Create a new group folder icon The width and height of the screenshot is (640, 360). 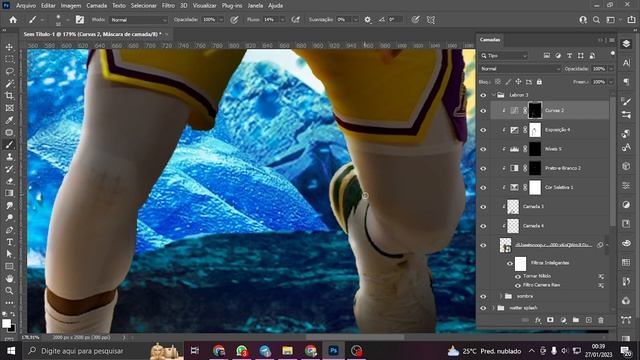tap(576, 320)
